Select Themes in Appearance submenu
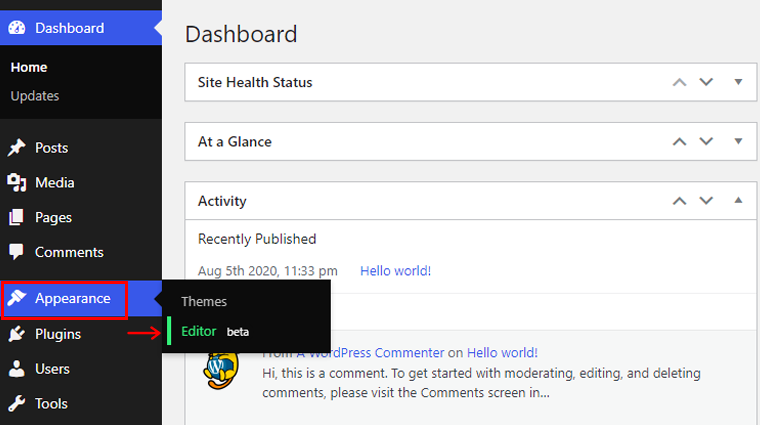Screen dimensions: 760x425 pyautogui.click(x=204, y=301)
